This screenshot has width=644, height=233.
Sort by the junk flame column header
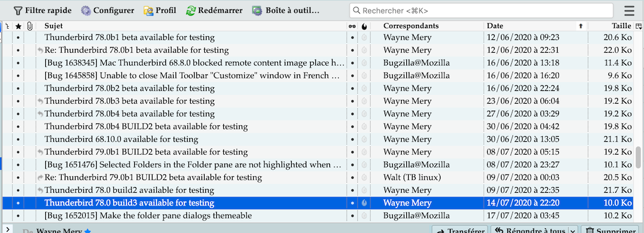click(x=364, y=26)
